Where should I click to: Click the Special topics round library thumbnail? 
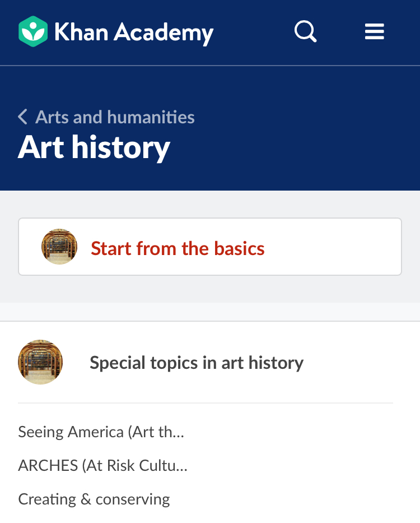coord(40,362)
